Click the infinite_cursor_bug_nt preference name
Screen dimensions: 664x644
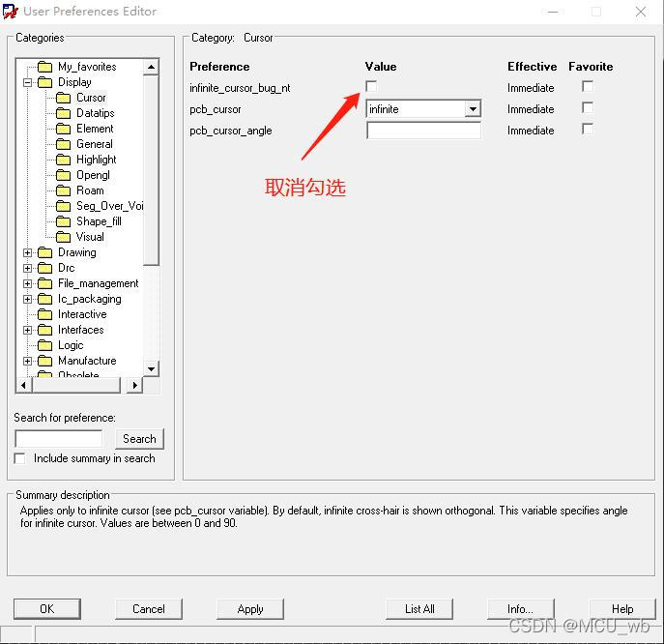point(240,88)
